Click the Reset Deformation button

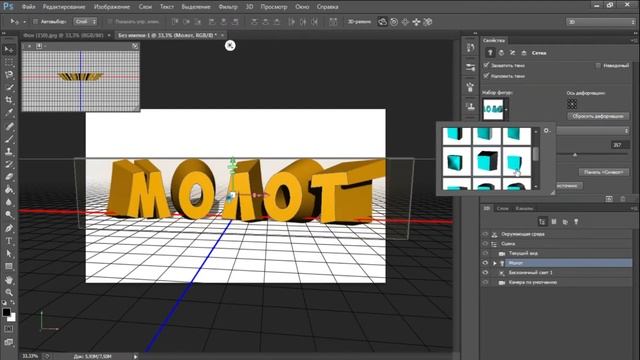coord(598,116)
